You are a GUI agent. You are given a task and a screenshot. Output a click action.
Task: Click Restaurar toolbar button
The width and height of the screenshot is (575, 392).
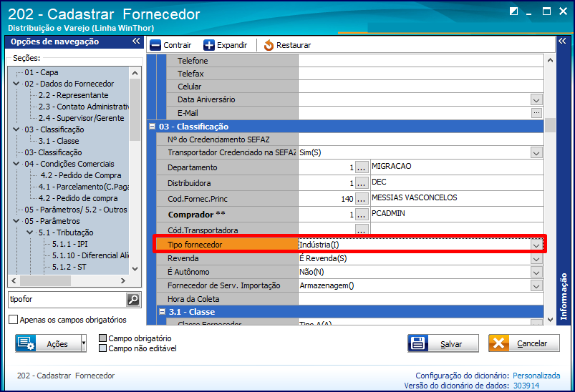click(x=287, y=46)
